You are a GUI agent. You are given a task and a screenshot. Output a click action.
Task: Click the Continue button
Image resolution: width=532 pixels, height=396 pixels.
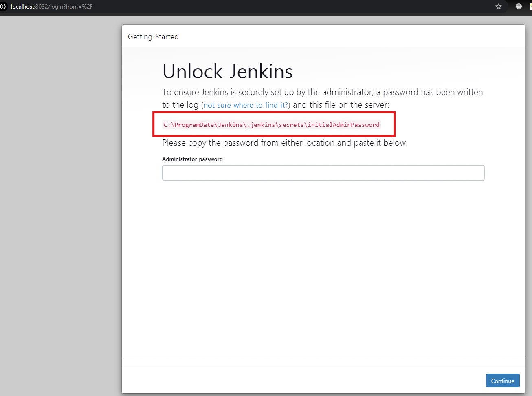tap(503, 381)
